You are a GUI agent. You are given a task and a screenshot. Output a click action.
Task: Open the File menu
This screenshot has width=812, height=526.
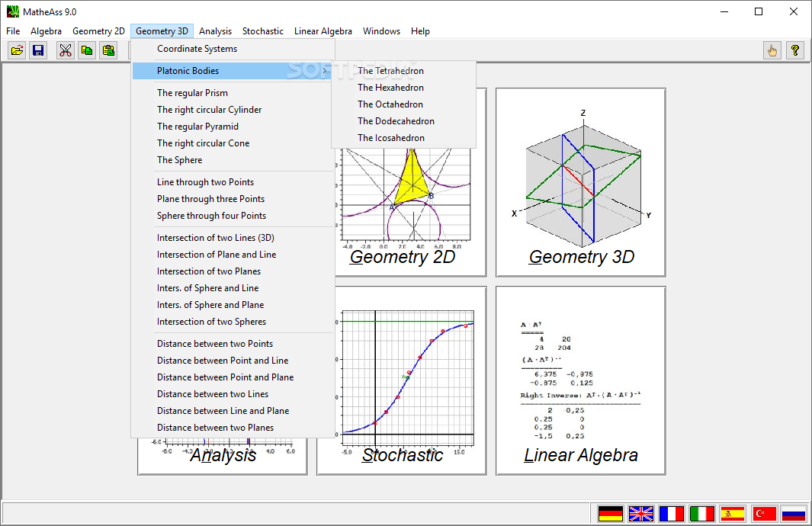coord(13,31)
